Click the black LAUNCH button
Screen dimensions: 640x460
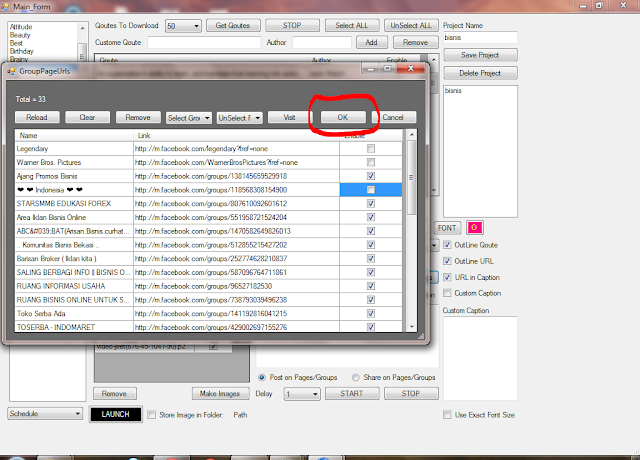point(116,414)
